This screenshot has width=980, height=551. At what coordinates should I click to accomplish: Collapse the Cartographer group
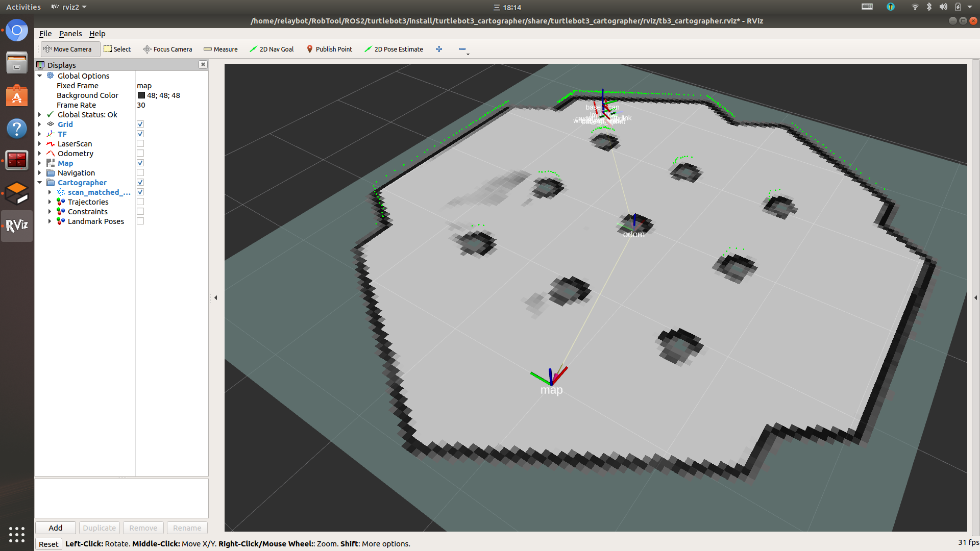point(40,183)
